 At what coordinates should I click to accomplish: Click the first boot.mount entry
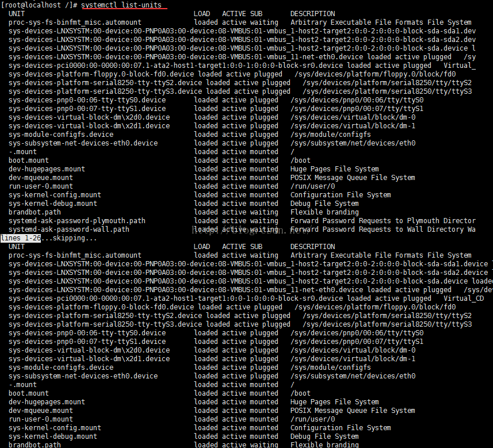pos(29,160)
